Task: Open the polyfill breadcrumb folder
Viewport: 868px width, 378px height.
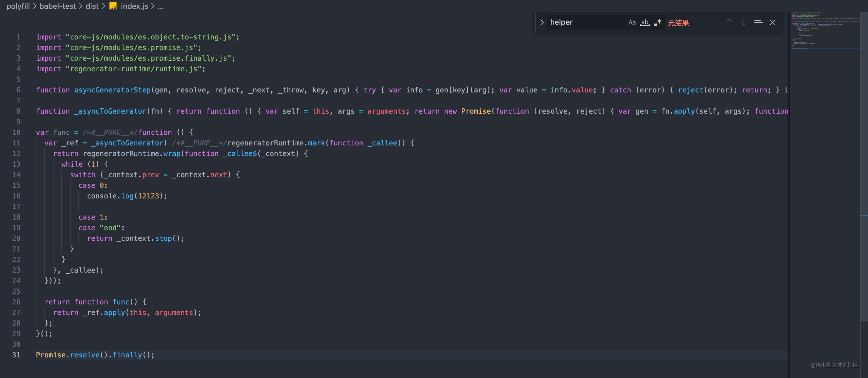Action: click(18, 6)
